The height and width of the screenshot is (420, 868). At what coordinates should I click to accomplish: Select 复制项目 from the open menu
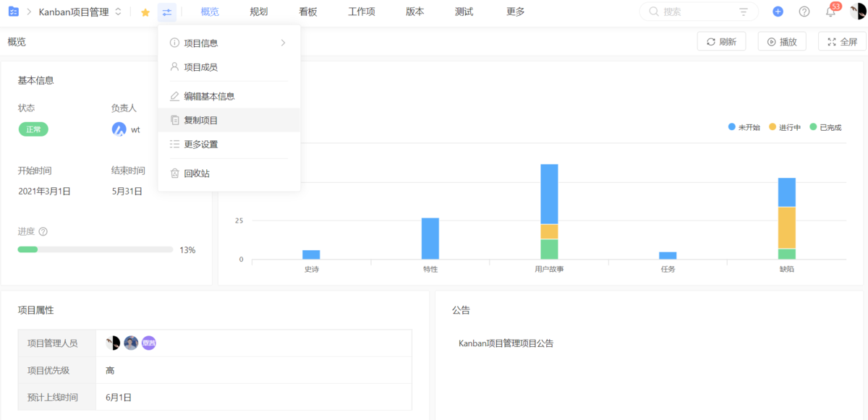pyautogui.click(x=201, y=119)
